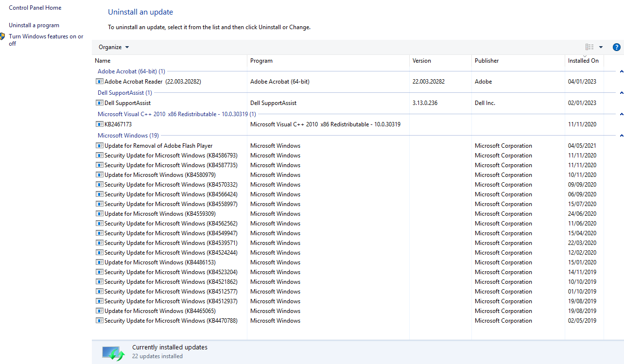Click the icon next to KB4562562 update

[100, 224]
